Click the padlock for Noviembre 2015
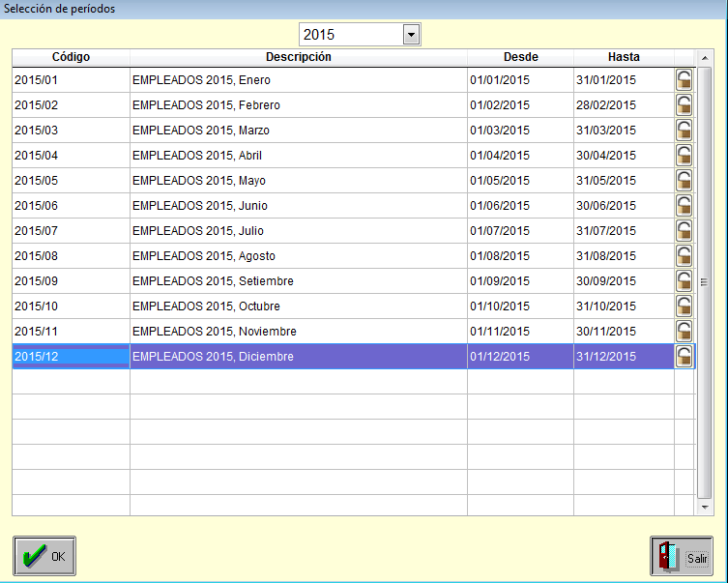This screenshot has height=583, width=728. (684, 332)
